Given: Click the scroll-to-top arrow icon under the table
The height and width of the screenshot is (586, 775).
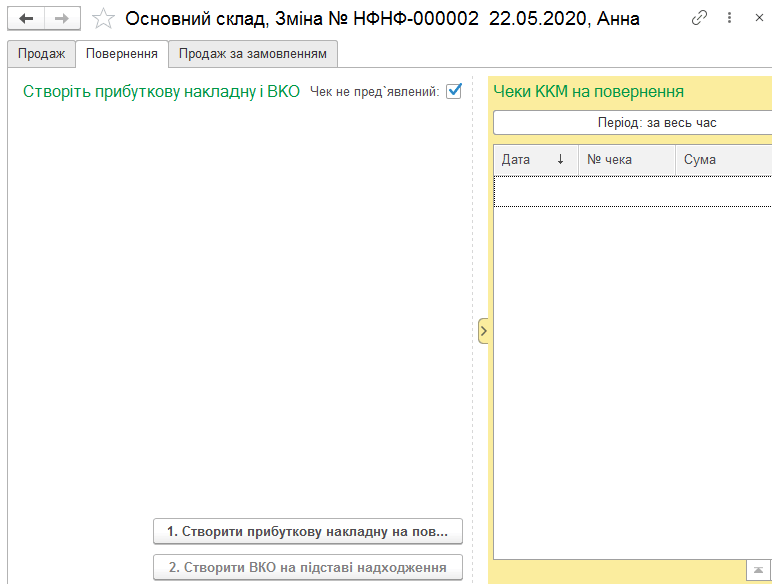Looking at the screenshot, I should (x=758, y=570).
